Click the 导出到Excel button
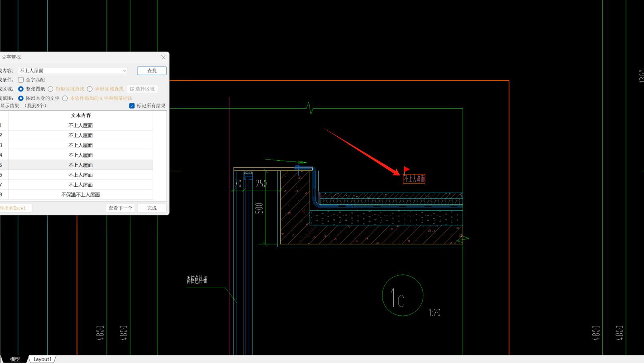 click(x=15, y=208)
